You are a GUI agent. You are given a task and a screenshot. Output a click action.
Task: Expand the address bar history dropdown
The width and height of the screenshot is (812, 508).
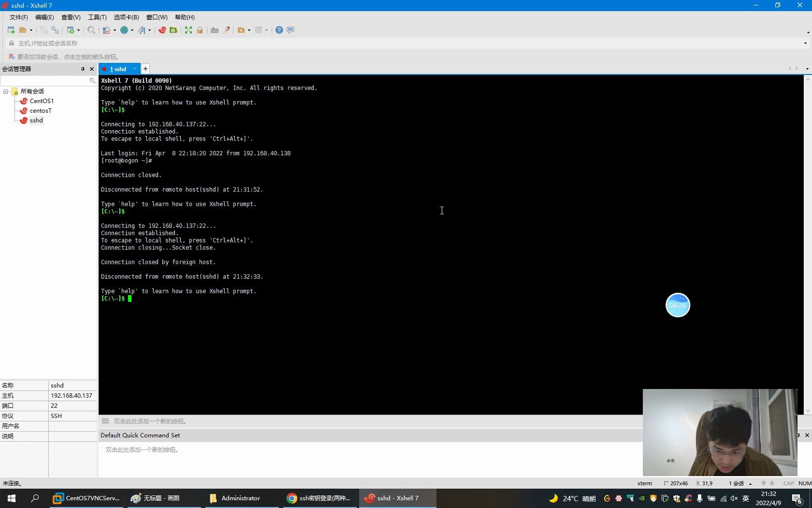[x=805, y=43]
